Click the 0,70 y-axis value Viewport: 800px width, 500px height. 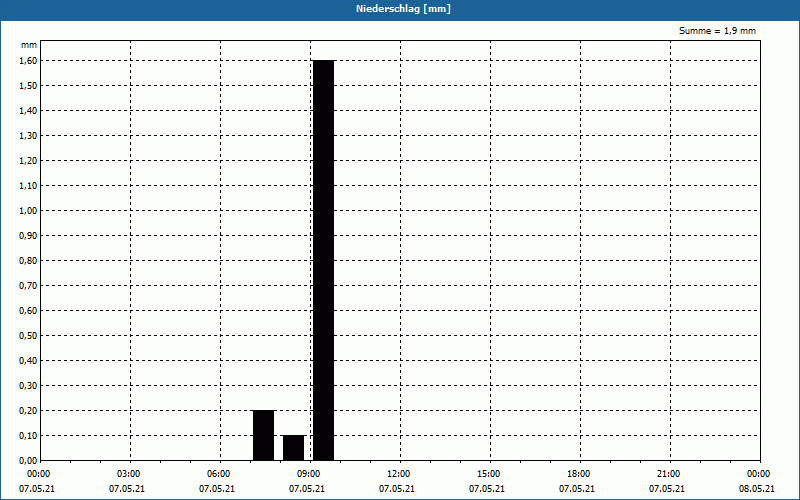[28, 286]
